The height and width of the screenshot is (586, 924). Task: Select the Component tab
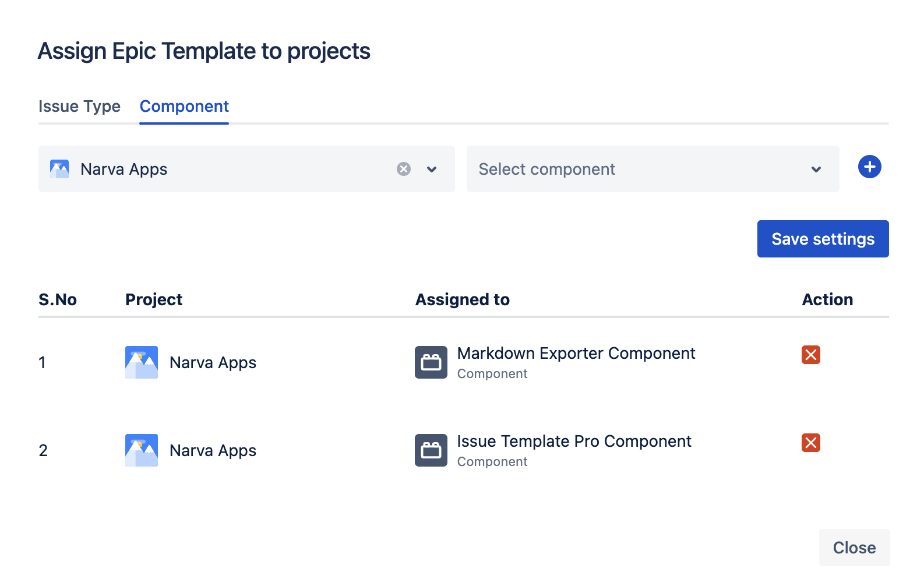(x=184, y=107)
